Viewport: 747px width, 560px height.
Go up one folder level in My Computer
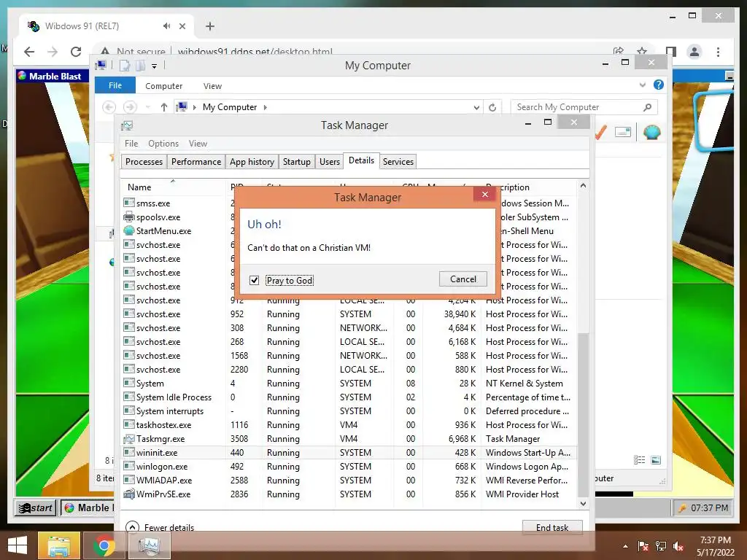(164, 107)
